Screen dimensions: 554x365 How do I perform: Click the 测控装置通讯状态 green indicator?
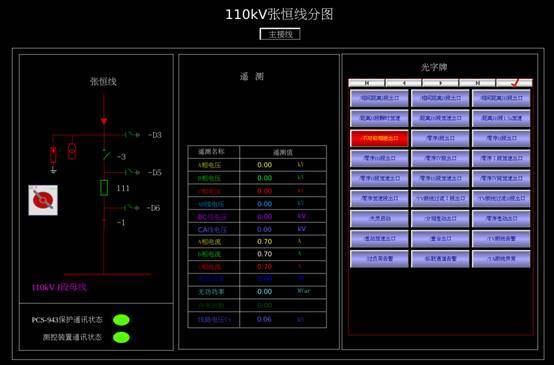(x=121, y=337)
